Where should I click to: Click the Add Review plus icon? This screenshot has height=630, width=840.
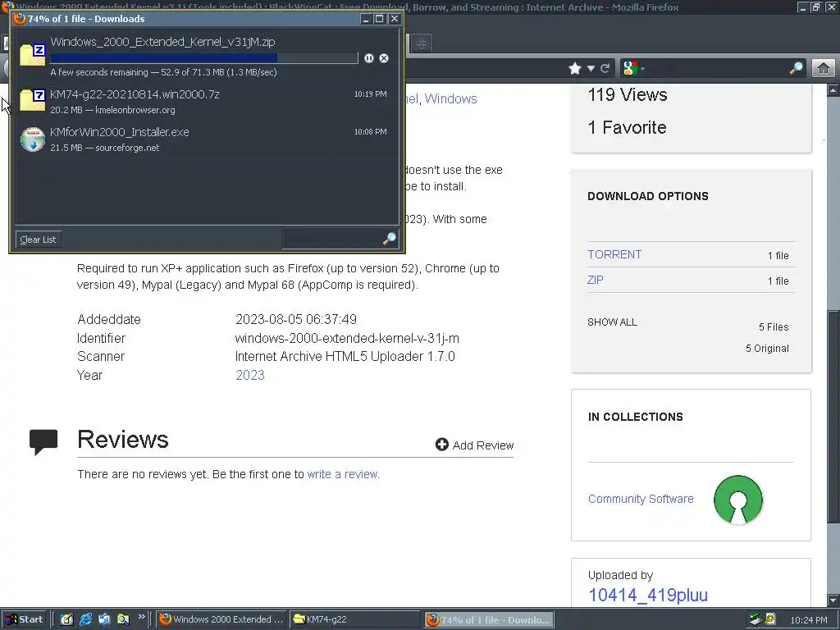coord(441,445)
